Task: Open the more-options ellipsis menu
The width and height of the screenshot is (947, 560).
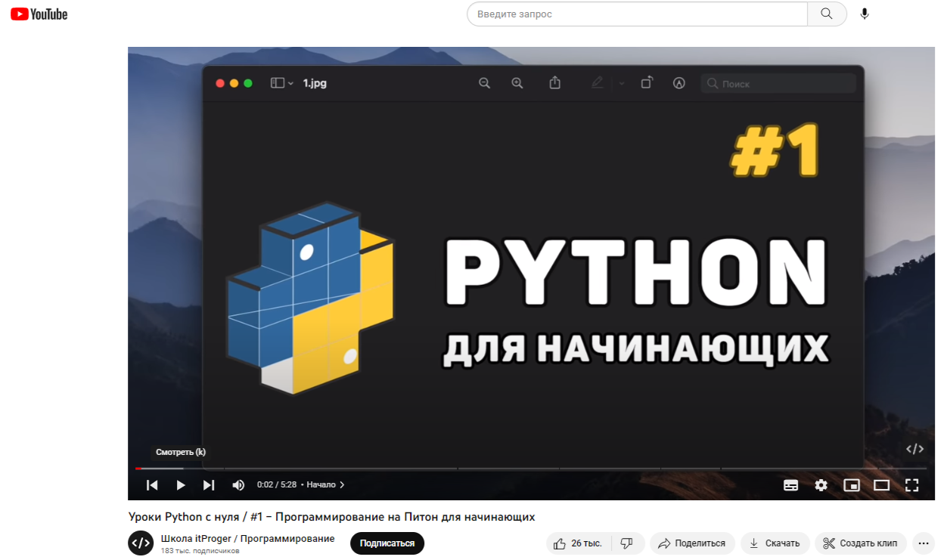Action: pyautogui.click(x=924, y=543)
